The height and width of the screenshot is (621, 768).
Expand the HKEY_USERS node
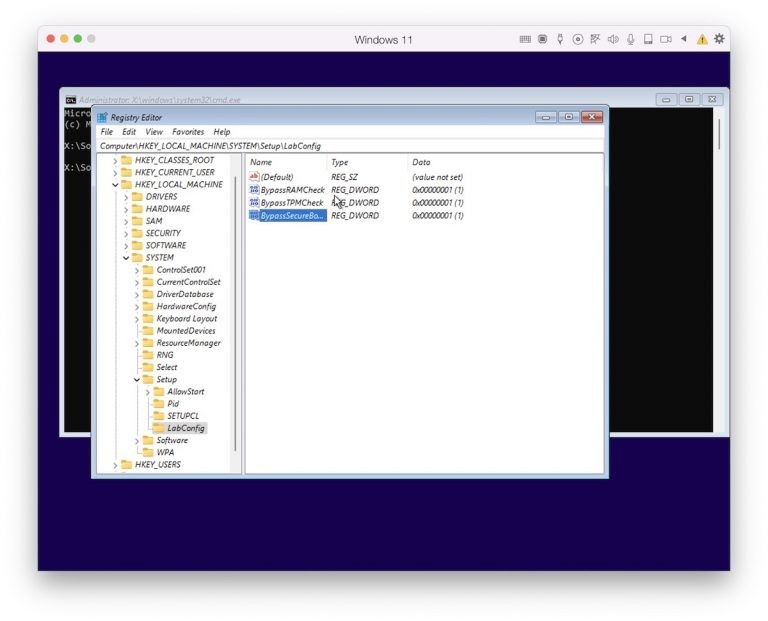(115, 465)
